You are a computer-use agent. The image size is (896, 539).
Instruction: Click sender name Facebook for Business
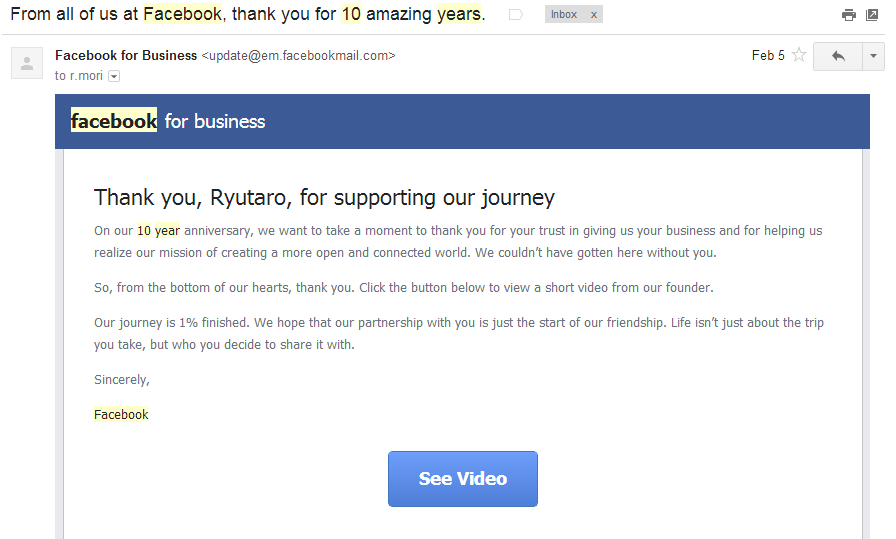click(x=126, y=56)
